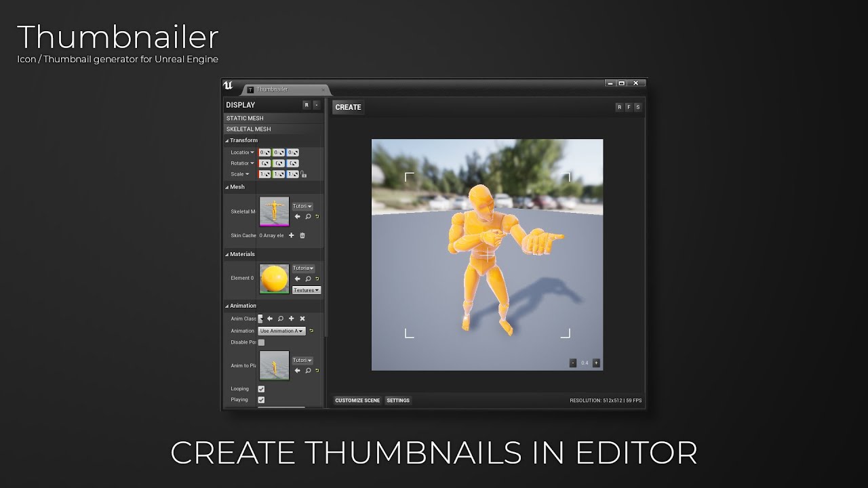Click the F button in preview toolbar
868x488 pixels.
point(629,107)
